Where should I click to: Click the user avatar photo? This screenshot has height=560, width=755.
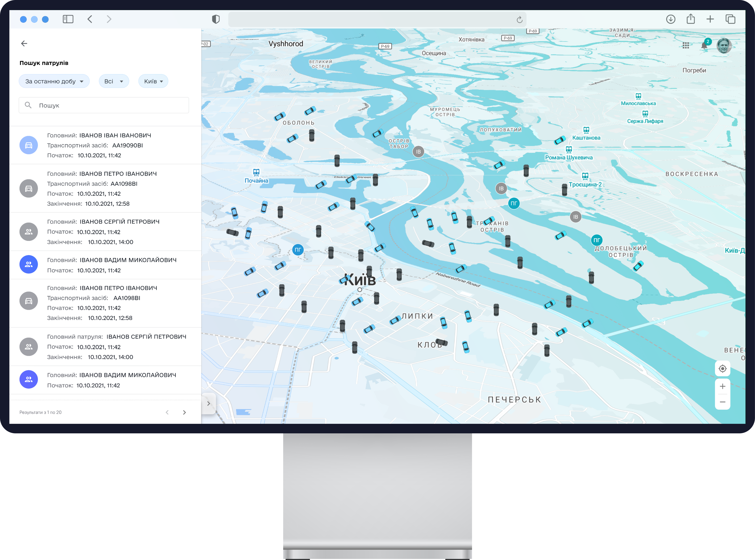724,46
